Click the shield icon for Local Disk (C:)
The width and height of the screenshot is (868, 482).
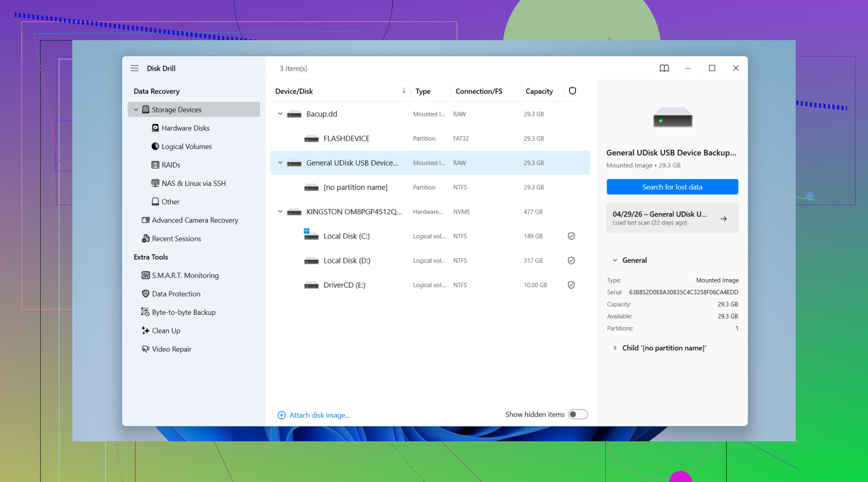pos(571,236)
